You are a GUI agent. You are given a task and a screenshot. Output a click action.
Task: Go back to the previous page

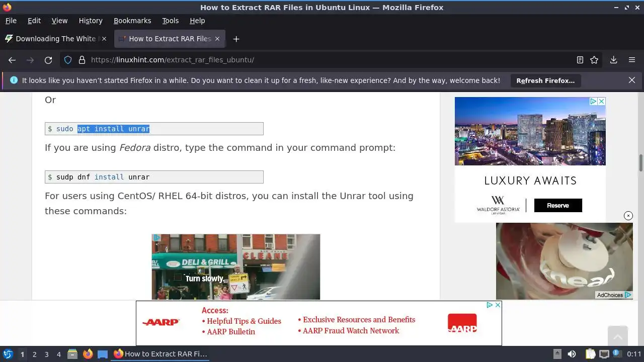pyautogui.click(x=12, y=60)
